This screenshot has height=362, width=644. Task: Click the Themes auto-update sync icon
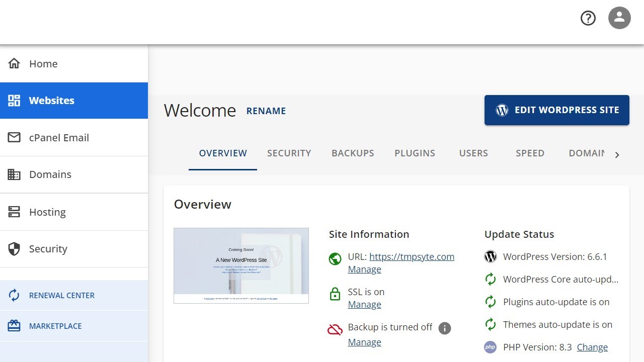(491, 324)
